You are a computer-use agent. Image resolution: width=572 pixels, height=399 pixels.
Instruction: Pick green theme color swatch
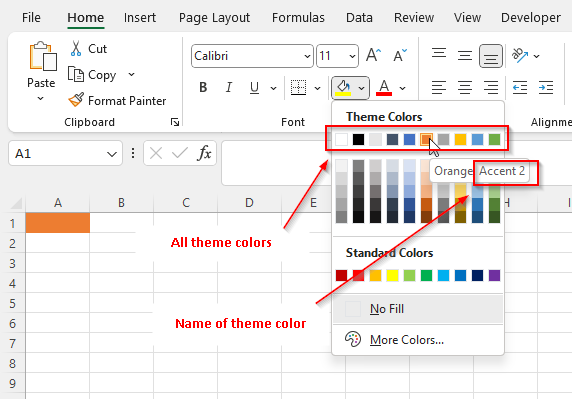[494, 139]
